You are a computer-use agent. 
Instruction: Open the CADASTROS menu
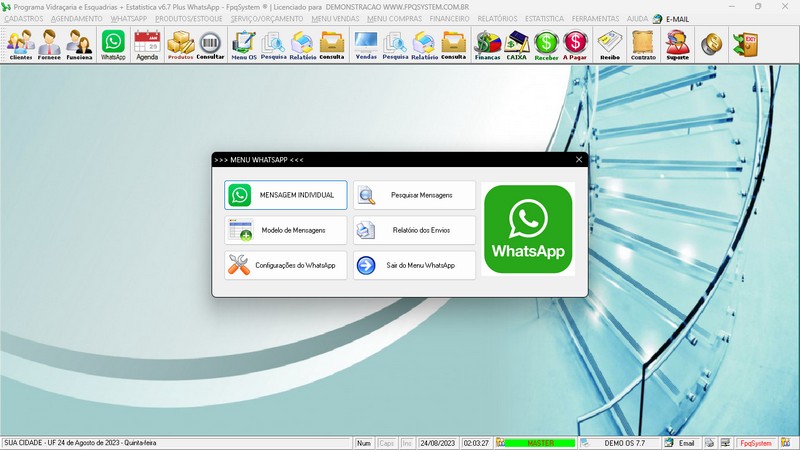[x=24, y=19]
